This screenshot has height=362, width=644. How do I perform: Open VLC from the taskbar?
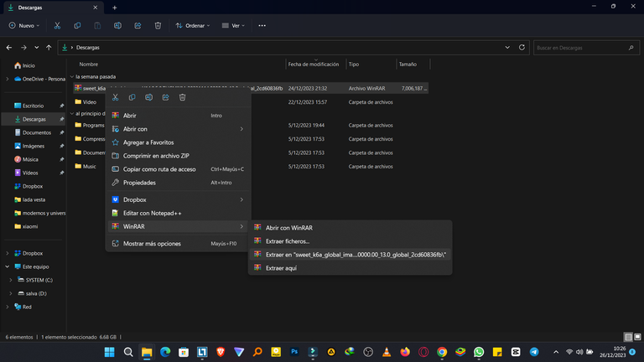(x=386, y=352)
